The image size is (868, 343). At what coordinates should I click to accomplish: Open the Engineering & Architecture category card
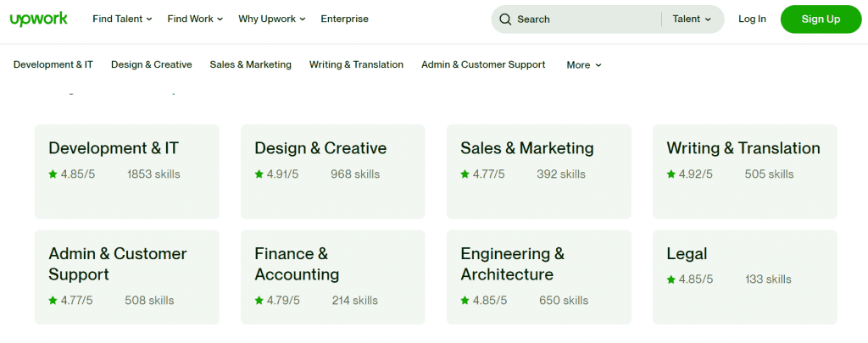[538, 277]
